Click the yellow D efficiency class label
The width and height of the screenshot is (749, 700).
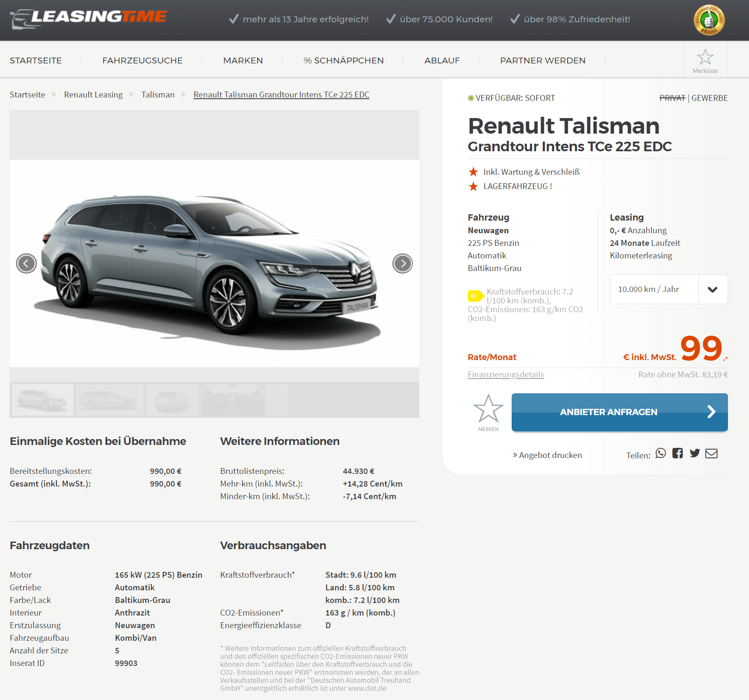[x=476, y=296]
